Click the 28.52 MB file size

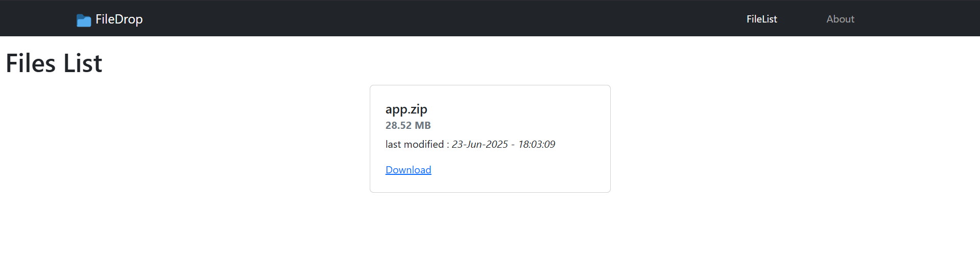click(408, 125)
